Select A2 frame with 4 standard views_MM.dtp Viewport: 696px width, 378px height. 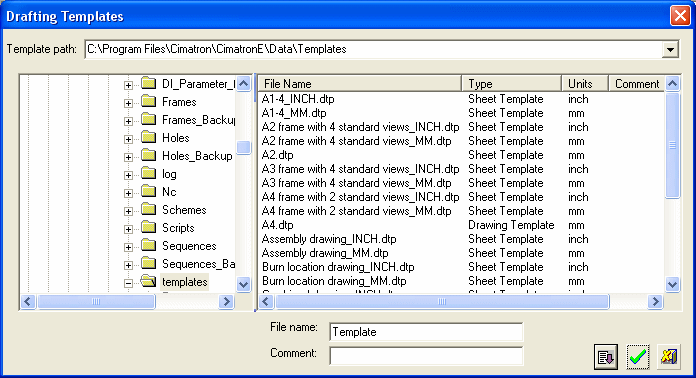pyautogui.click(x=356, y=141)
